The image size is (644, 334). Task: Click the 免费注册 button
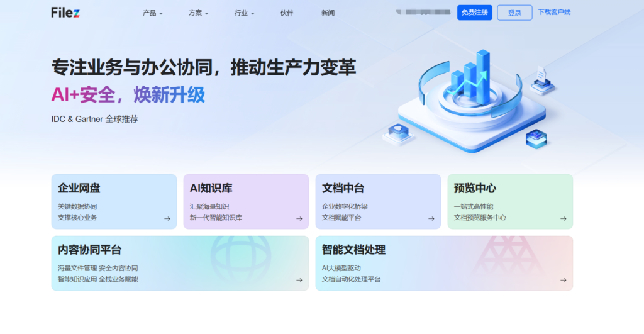pos(475,13)
